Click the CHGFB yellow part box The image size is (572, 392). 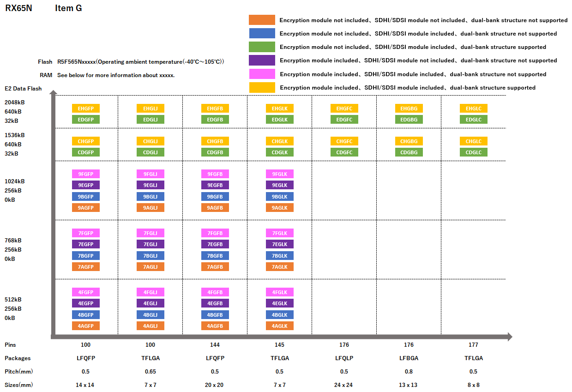215,141
